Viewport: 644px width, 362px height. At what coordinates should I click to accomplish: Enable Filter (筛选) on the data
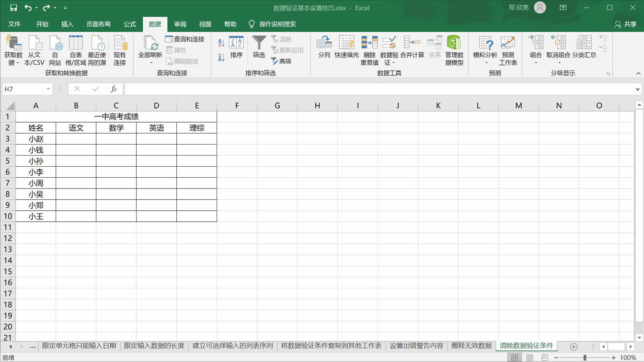pos(258,48)
